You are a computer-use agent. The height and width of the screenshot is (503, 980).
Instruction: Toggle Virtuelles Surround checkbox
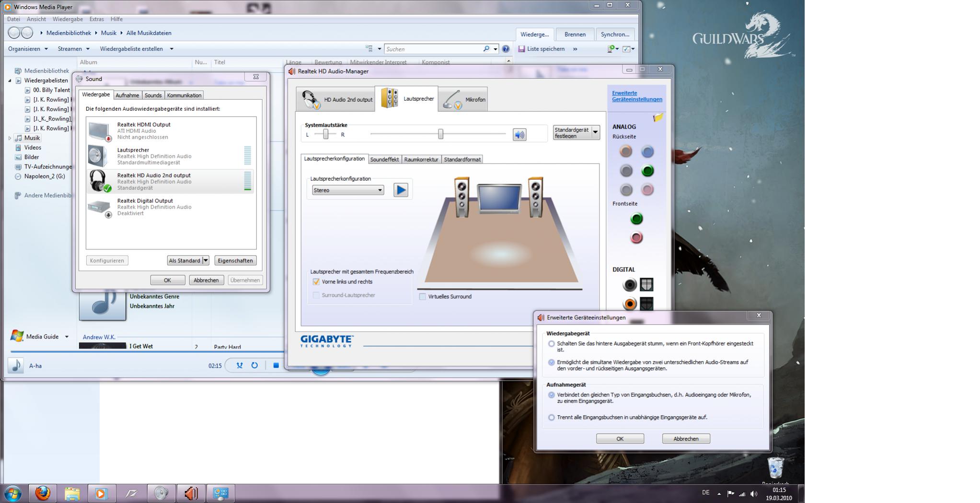422,297
